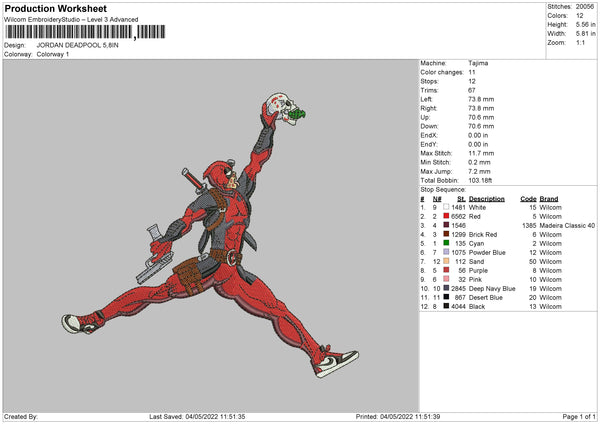Screen dimensions: 600x424
Task: Click design name 'JORDAN DEADPOOL 5,8IN'
Action: (x=78, y=45)
